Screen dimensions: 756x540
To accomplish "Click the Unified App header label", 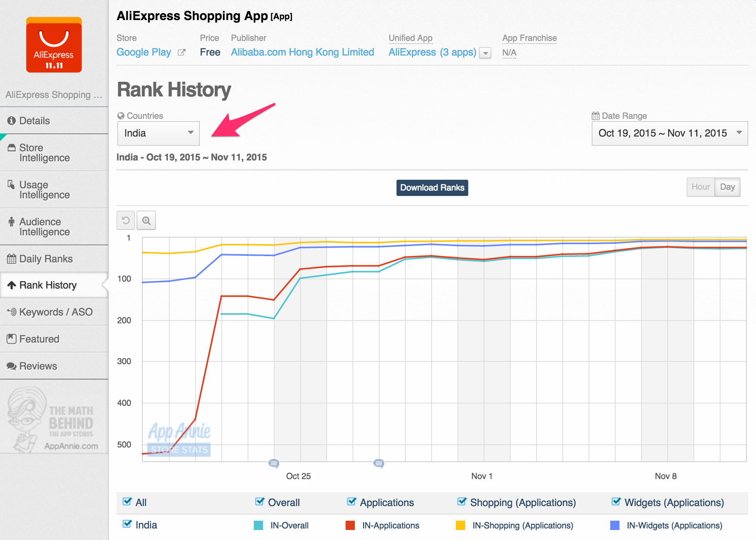I will 410,38.
